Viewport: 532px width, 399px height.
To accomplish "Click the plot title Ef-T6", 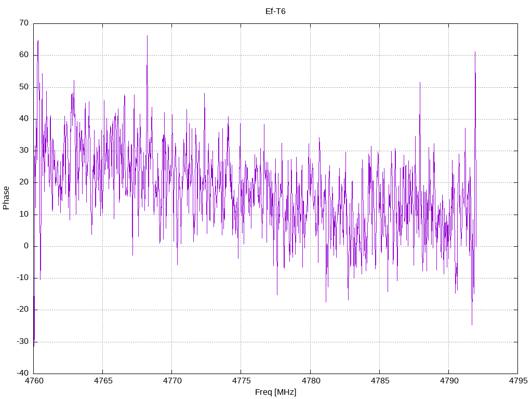I will (275, 11).
